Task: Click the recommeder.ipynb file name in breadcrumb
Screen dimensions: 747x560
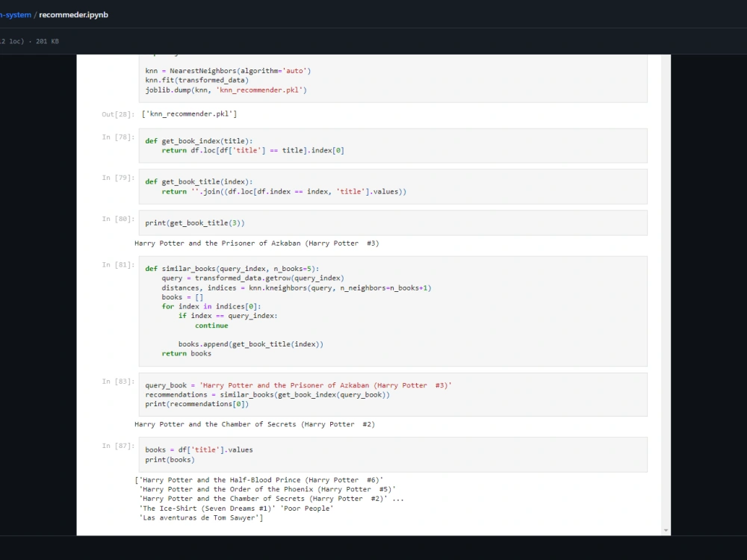Action: 73,15
